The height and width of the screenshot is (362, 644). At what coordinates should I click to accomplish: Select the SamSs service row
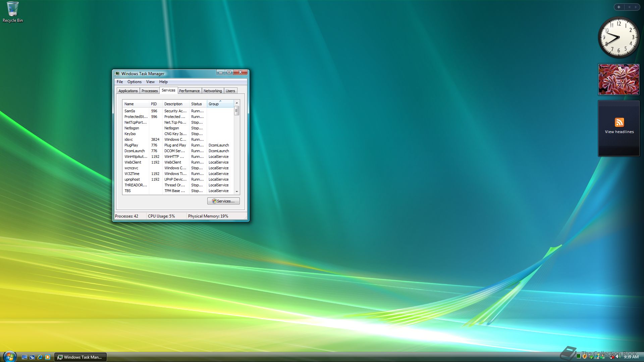[x=178, y=111]
